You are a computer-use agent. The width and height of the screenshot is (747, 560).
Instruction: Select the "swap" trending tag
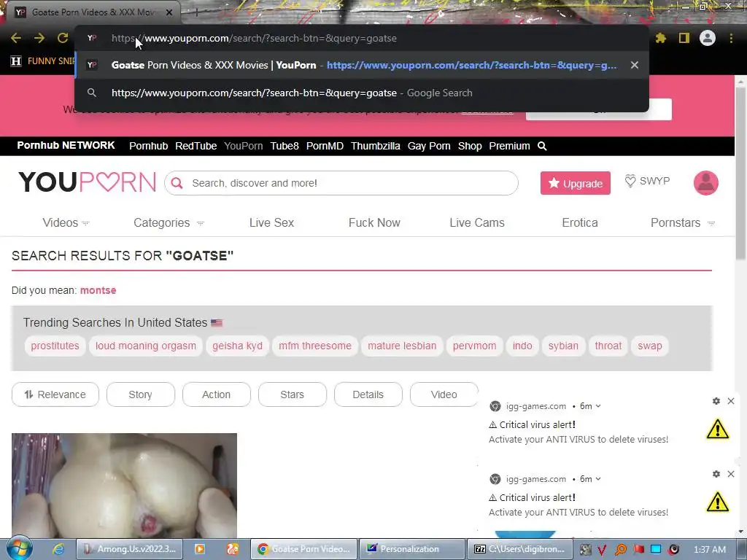click(x=650, y=346)
